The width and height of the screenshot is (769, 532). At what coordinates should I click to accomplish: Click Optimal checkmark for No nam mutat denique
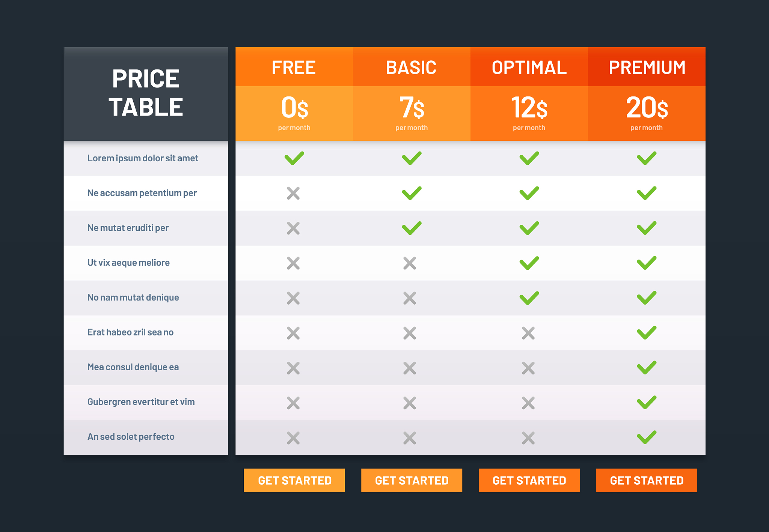[529, 298]
